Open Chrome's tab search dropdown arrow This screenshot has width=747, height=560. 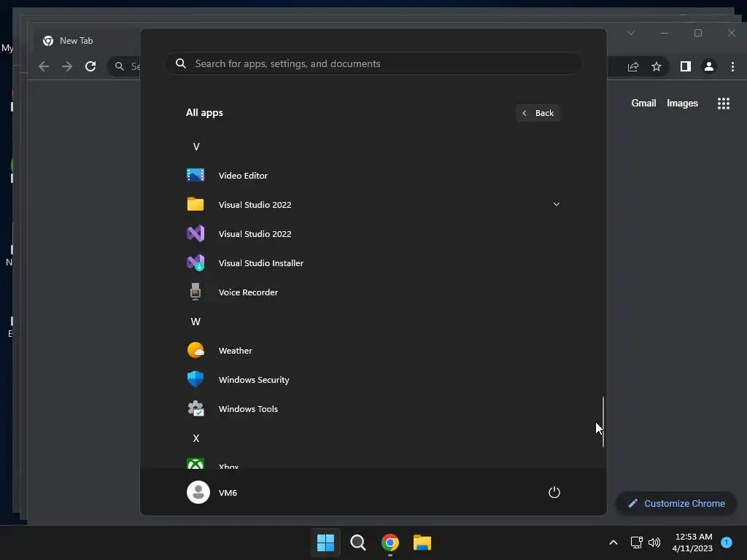[631, 33]
